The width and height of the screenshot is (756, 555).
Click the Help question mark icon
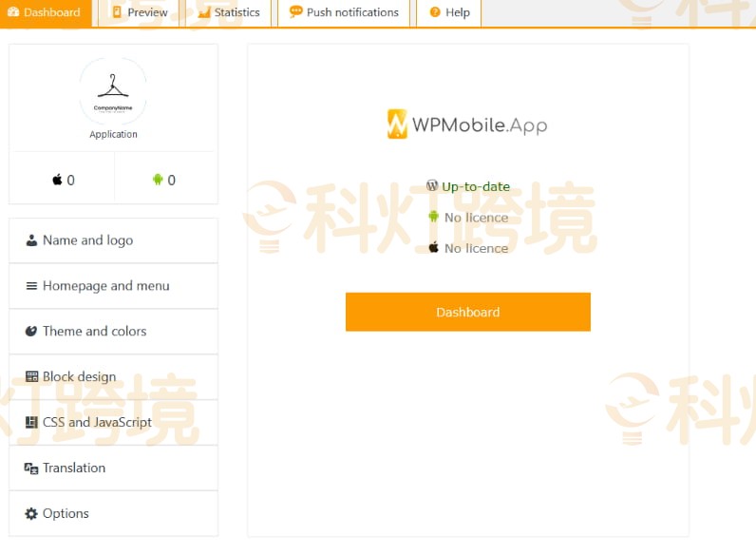coord(435,12)
